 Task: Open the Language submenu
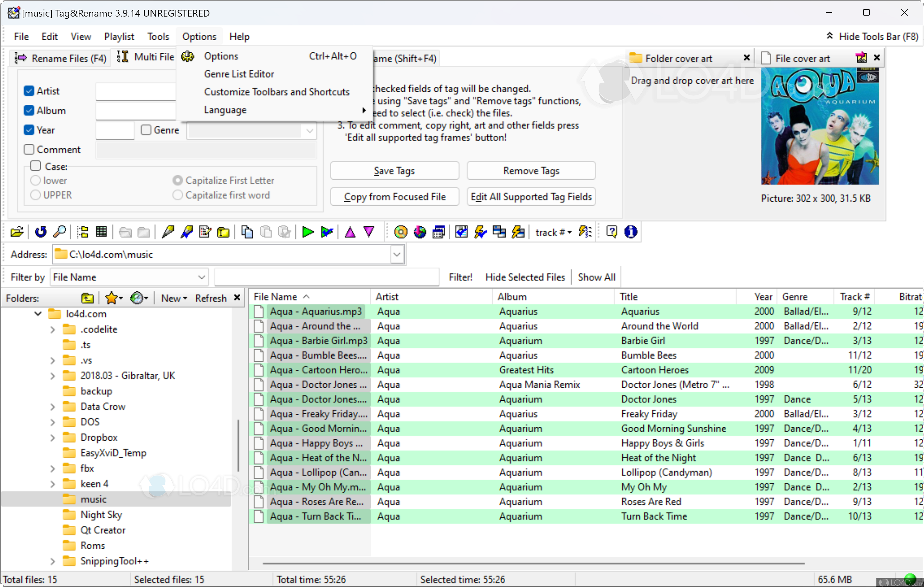pyautogui.click(x=225, y=110)
